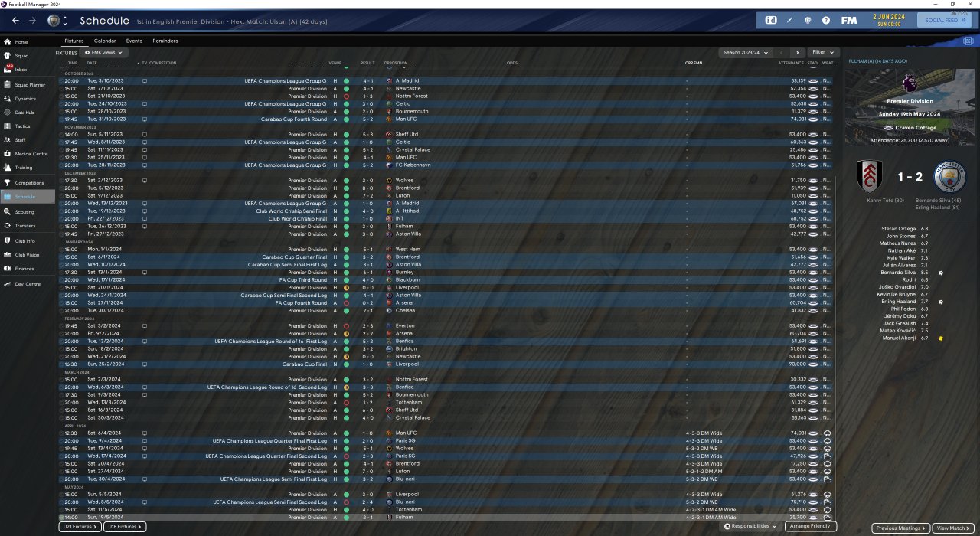Screen dimensions: 980x536
Task: Open the FA Cup Fourth Round Arsenal fixture
Action: [449, 303]
